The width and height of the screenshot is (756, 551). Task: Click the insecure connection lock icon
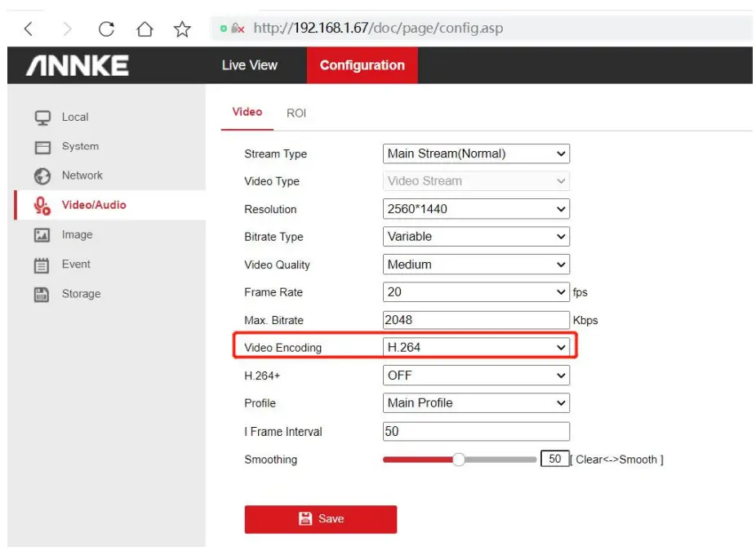(x=238, y=28)
